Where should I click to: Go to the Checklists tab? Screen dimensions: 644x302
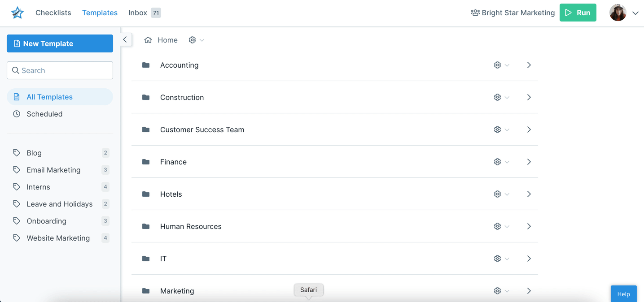(53, 13)
